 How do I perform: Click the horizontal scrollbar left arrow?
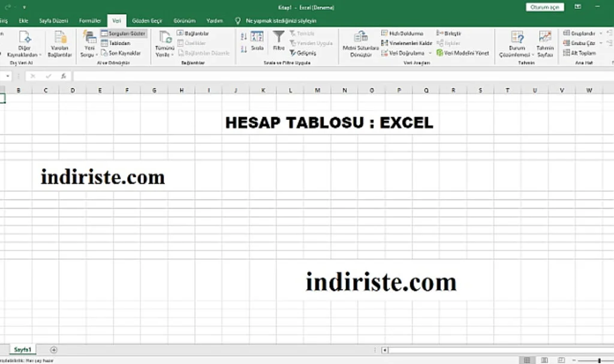[x=385, y=350]
